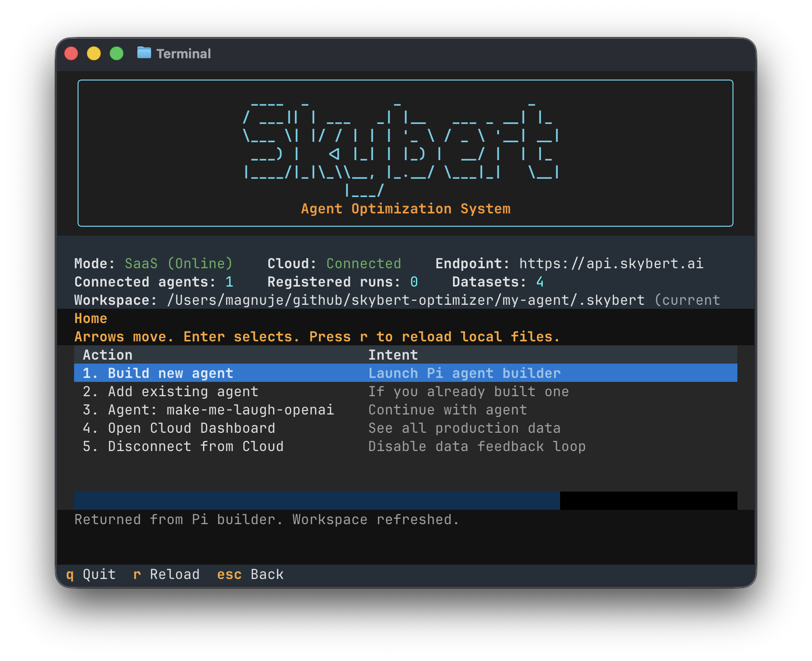Click 'If you already built one' intent text

469,392
